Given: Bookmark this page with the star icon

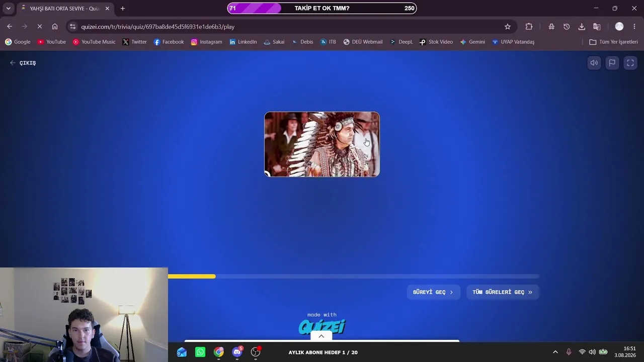Looking at the screenshot, I should [508, 27].
